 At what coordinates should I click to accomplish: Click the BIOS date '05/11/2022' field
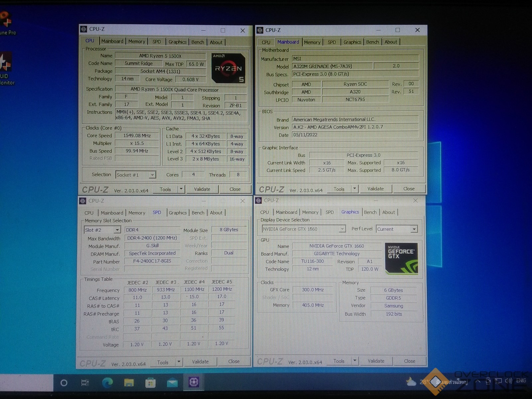(355, 135)
